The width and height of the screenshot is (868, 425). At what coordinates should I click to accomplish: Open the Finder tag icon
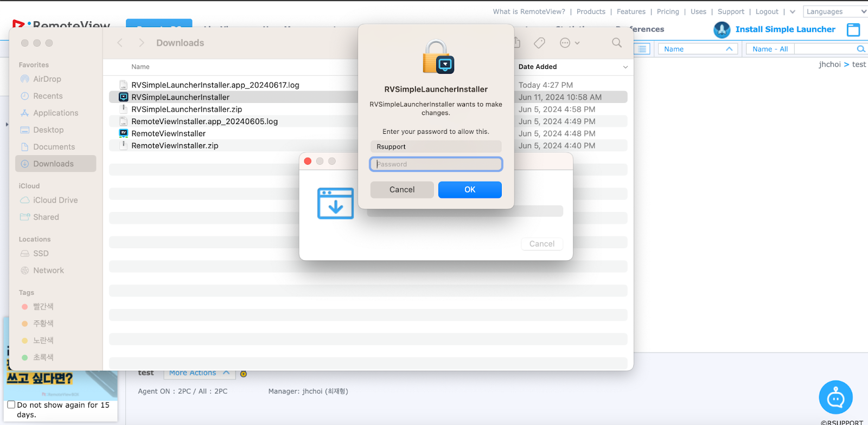click(539, 43)
